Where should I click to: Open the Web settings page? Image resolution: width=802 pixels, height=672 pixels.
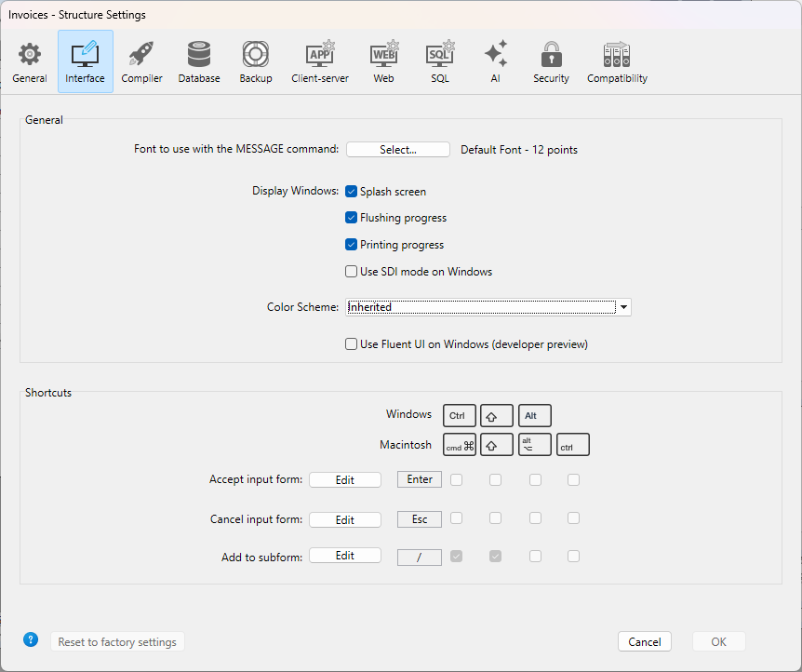(383, 61)
